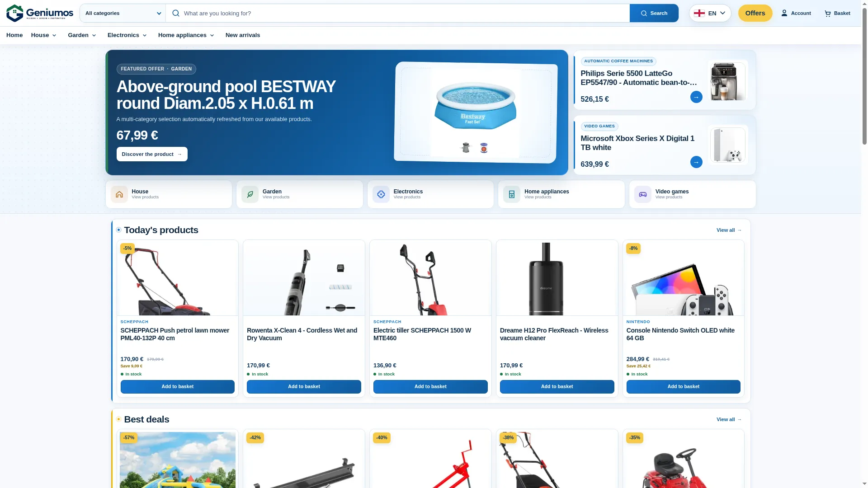Click 'AUTOMATIC COFFEE MACHINES' tag
The width and height of the screenshot is (868, 488).
click(x=618, y=61)
